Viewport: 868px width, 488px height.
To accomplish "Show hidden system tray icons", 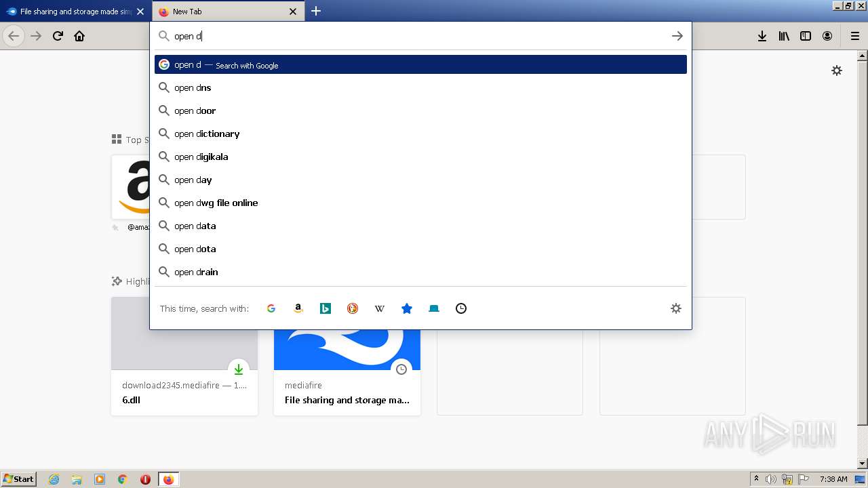I will pyautogui.click(x=756, y=479).
